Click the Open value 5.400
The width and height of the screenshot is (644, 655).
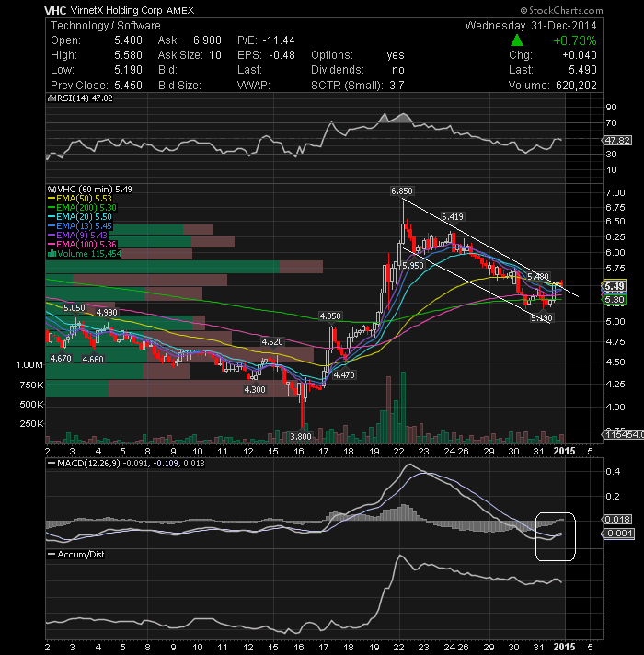pos(128,40)
